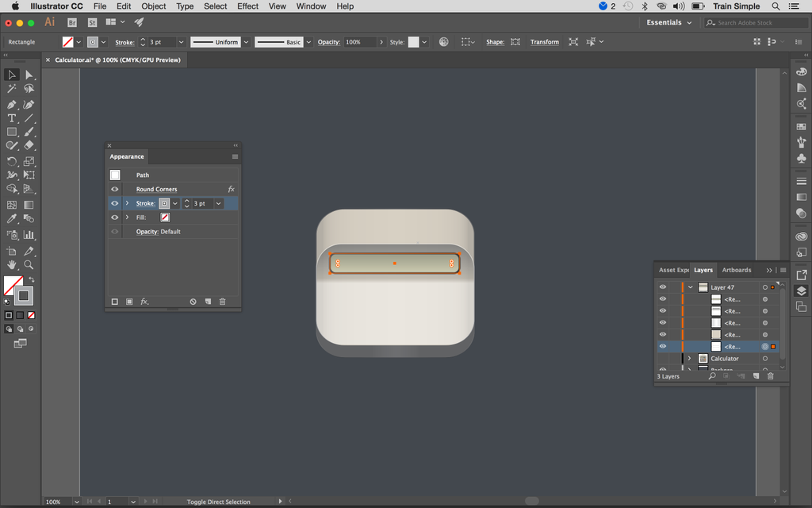
Task: Collapse the Layer 47 group
Action: point(689,287)
